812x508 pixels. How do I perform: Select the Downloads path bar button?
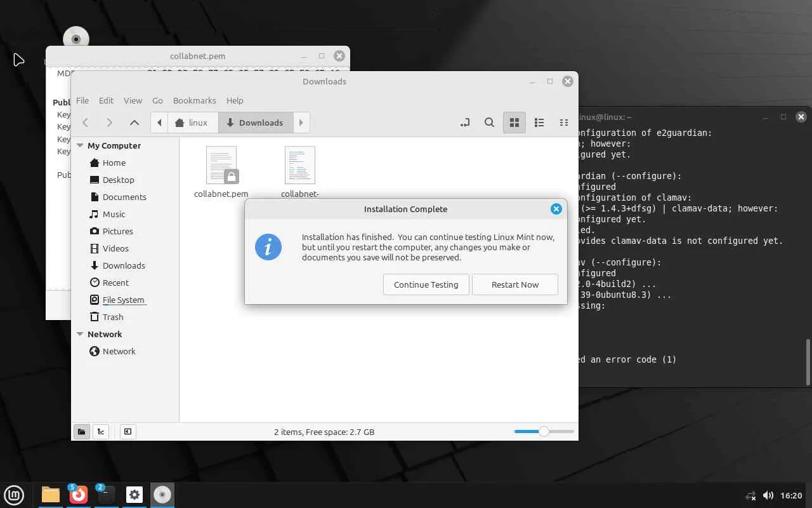[256, 123]
